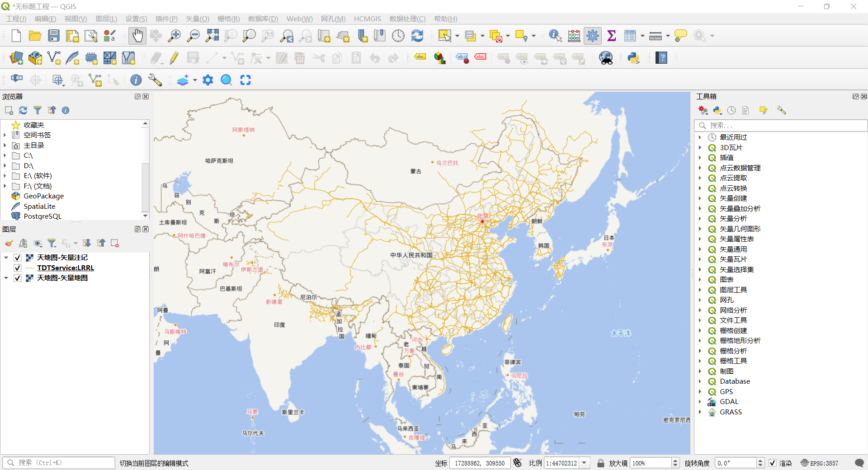Toggle visibility of TDTService:LRRL layer
868x470 pixels.
pos(18,268)
